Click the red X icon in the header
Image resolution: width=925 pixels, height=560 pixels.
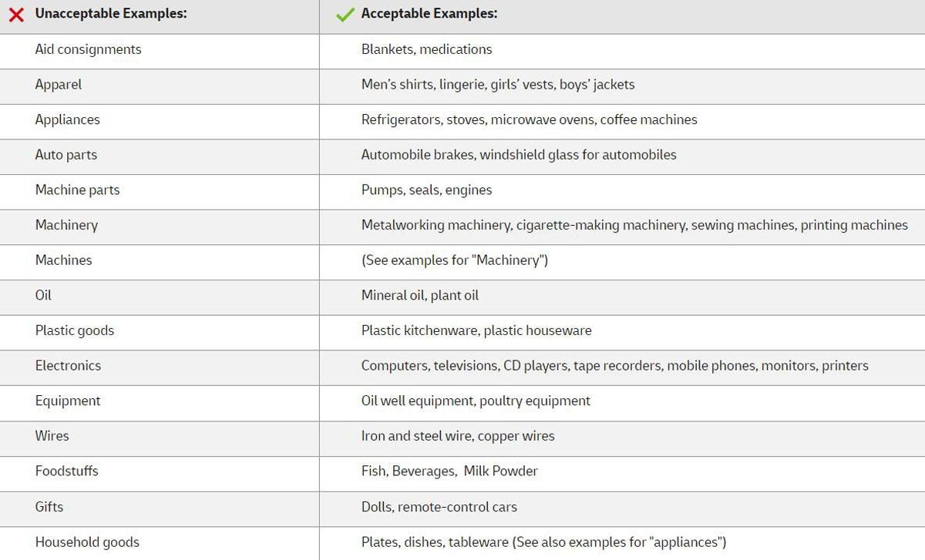tap(16, 15)
